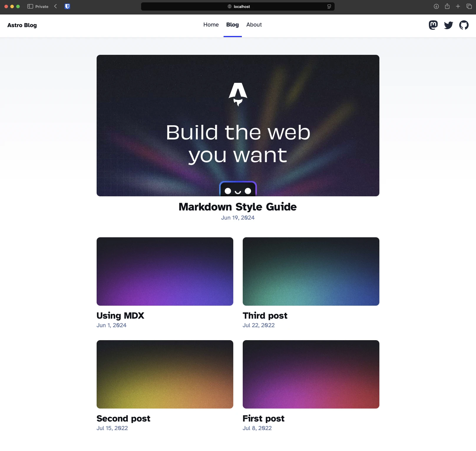Image resolution: width=476 pixels, height=451 pixels.
Task: Click the Bitwarden shield extension icon
Action: 67,6
